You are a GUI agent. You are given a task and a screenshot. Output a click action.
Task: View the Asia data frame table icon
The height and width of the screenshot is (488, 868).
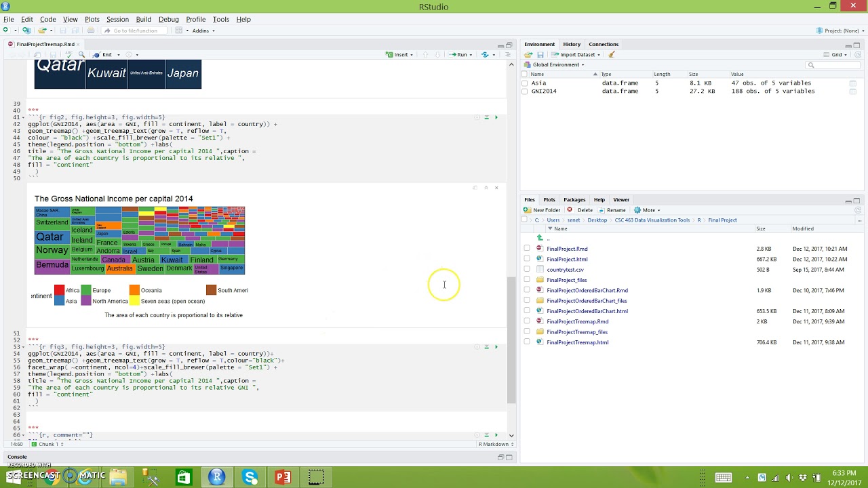click(x=853, y=83)
